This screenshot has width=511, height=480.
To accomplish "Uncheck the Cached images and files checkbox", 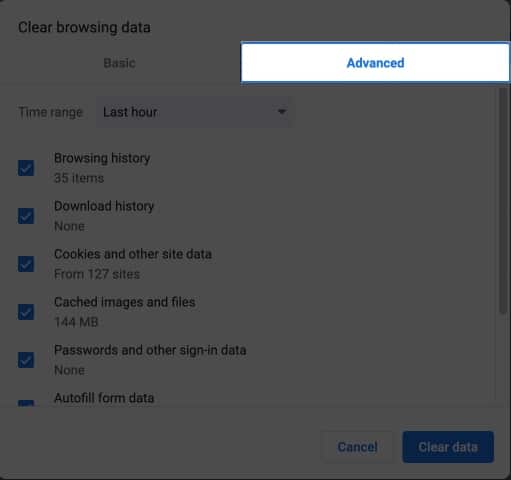I will (x=26, y=312).
